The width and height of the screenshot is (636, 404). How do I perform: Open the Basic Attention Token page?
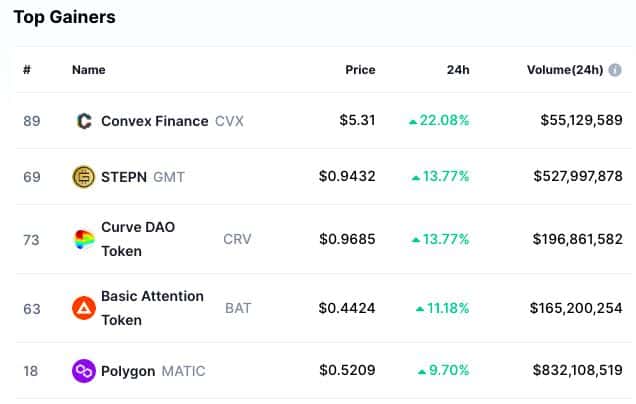coord(152,308)
